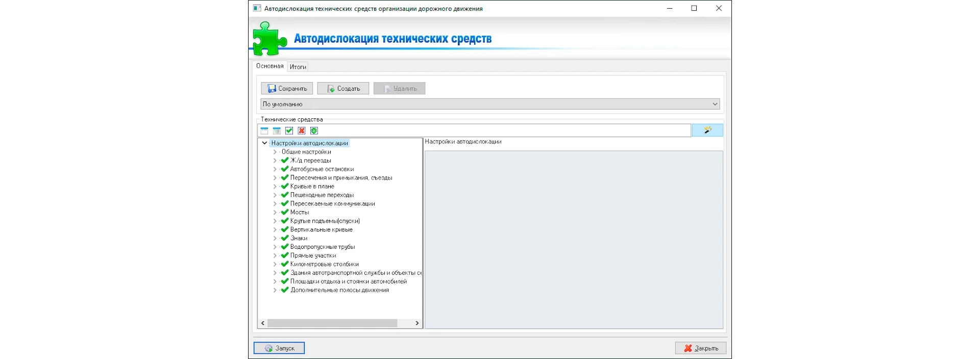This screenshot has width=980, height=359.
Task: Select the Основная tab
Action: coord(269,66)
